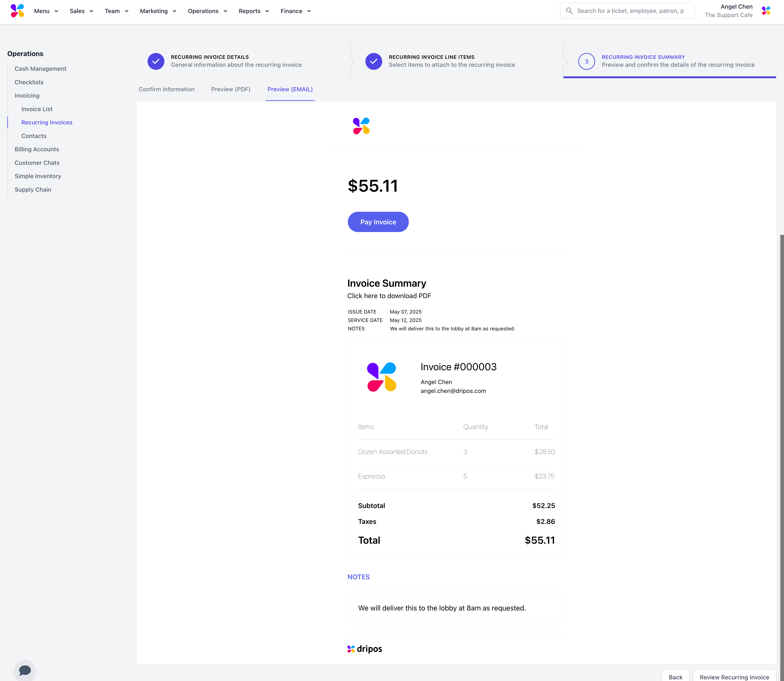The height and width of the screenshot is (681, 784).
Task: Open Invoice List in the sidebar
Action: coord(37,109)
